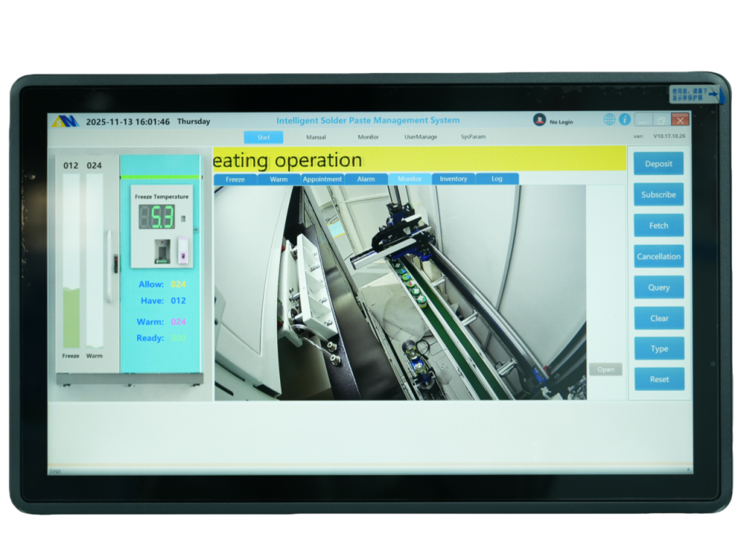The width and height of the screenshot is (735, 560).
Task: Open the Manual menu
Action: click(x=316, y=137)
